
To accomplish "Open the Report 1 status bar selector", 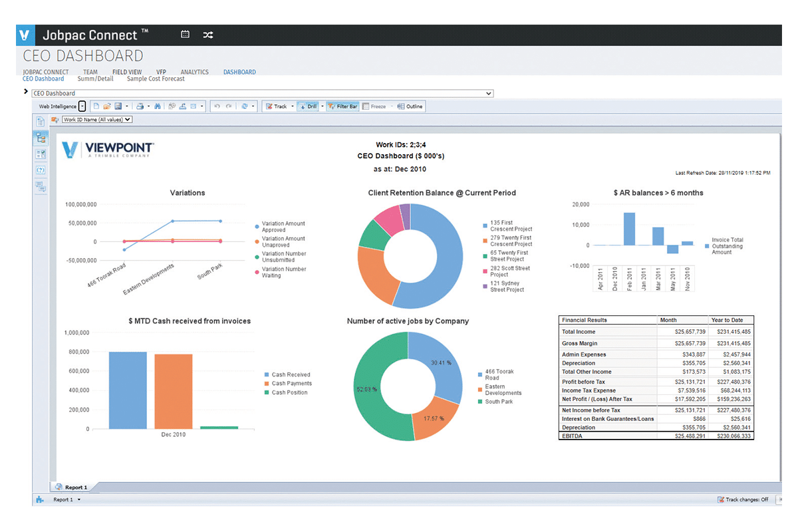I will tap(66, 499).
